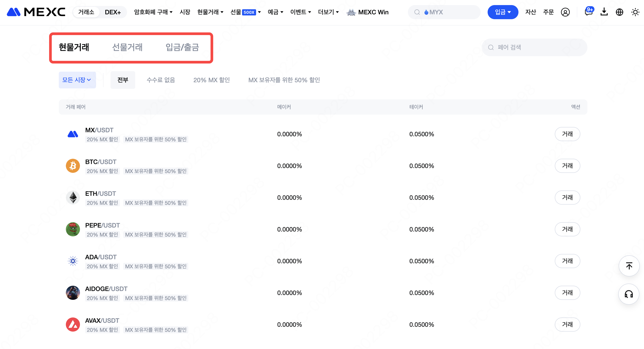Image resolution: width=644 pixels, height=349 pixels.
Task: Open the customer support headset icon
Action: tap(629, 294)
